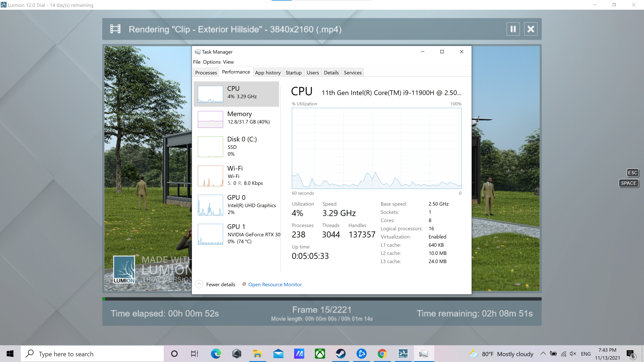Open Resource Monitor link

(x=275, y=284)
